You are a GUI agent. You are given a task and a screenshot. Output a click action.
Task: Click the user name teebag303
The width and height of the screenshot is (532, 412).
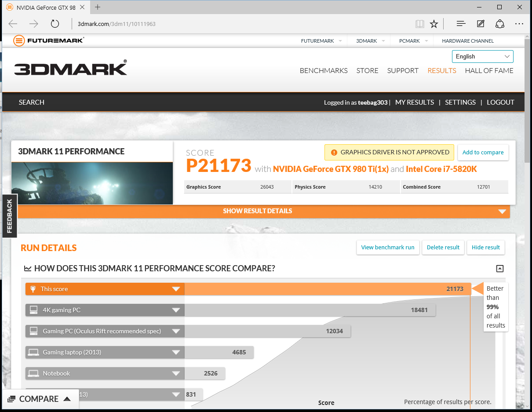(373, 102)
